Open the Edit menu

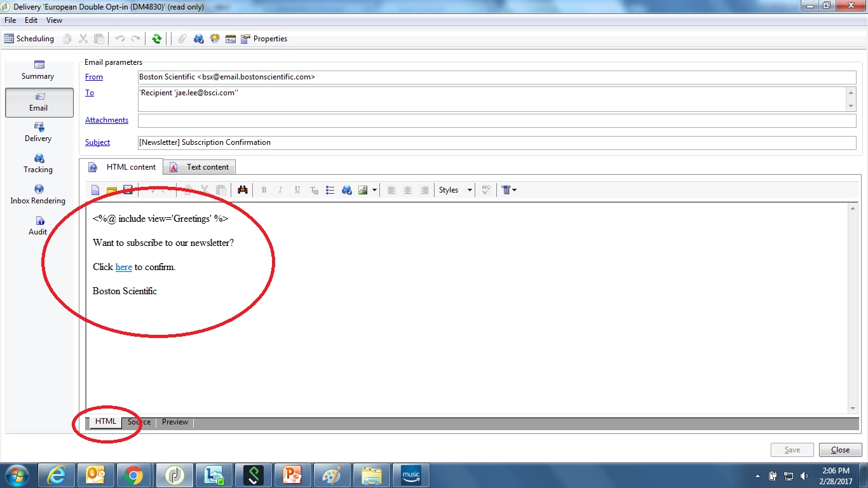click(31, 20)
